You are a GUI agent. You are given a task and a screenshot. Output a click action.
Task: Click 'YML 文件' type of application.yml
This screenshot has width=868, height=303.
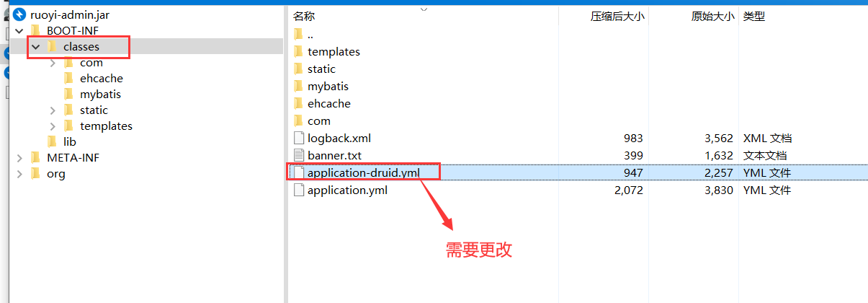coord(767,190)
